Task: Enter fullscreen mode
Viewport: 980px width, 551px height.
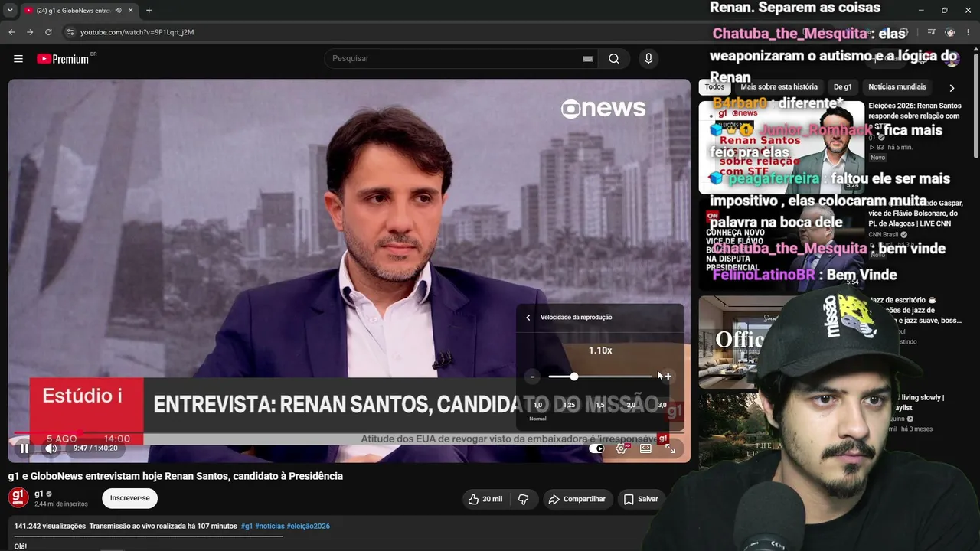Action: tap(670, 448)
